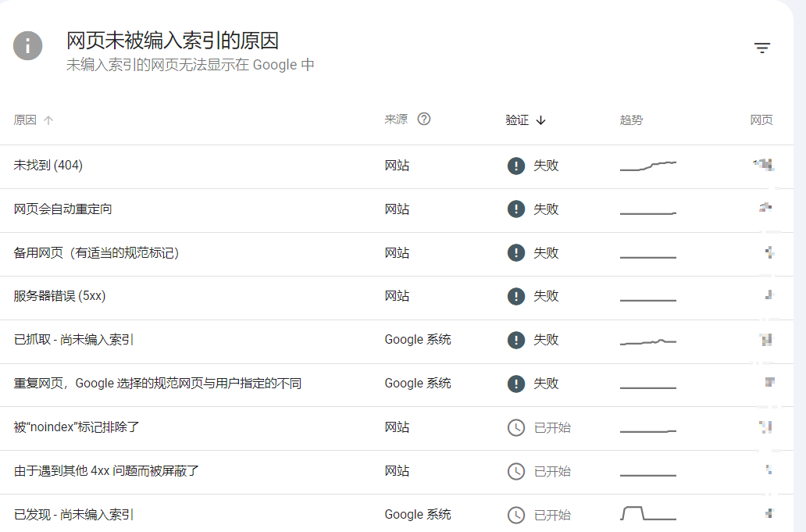Click the 网页 column header

tap(761, 120)
